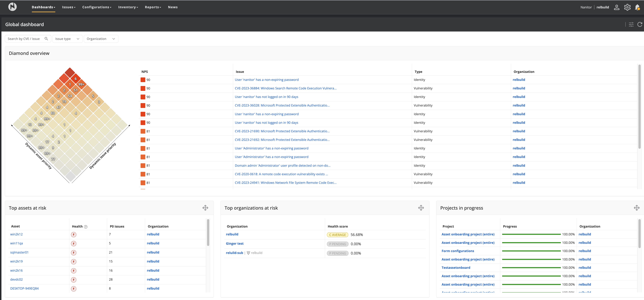Click the Nanitor logo icon
The width and height of the screenshot is (644, 300).
[x=12, y=7]
